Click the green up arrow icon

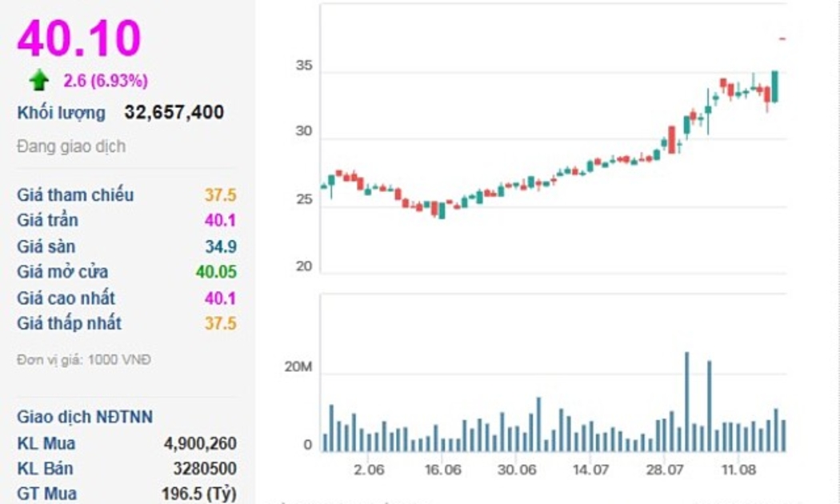(x=38, y=80)
